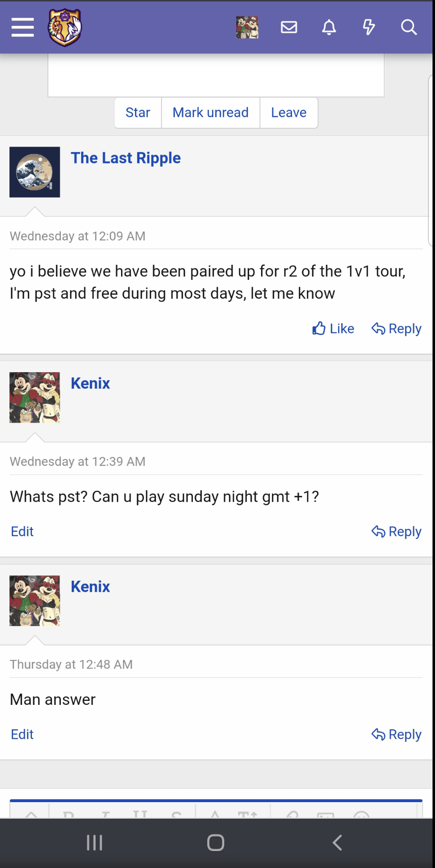Select Mark unread button
Viewport: 435px width, 868px height.
click(x=211, y=113)
